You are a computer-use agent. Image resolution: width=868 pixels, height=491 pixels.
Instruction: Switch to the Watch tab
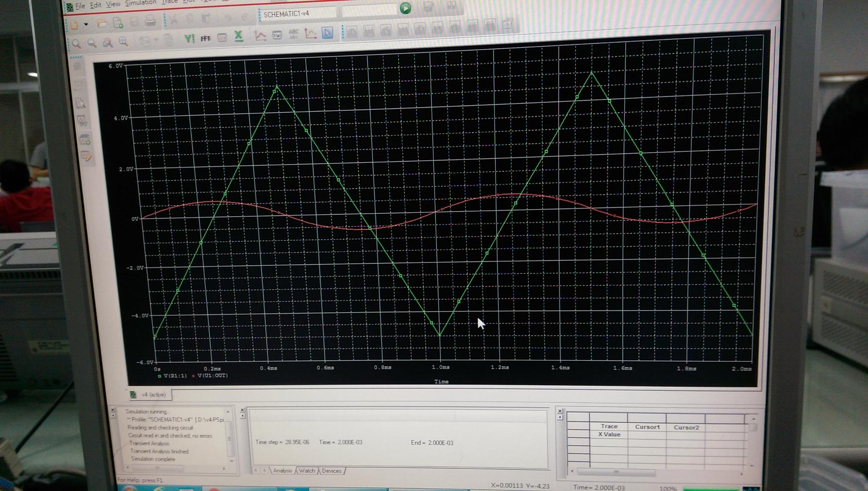307,471
